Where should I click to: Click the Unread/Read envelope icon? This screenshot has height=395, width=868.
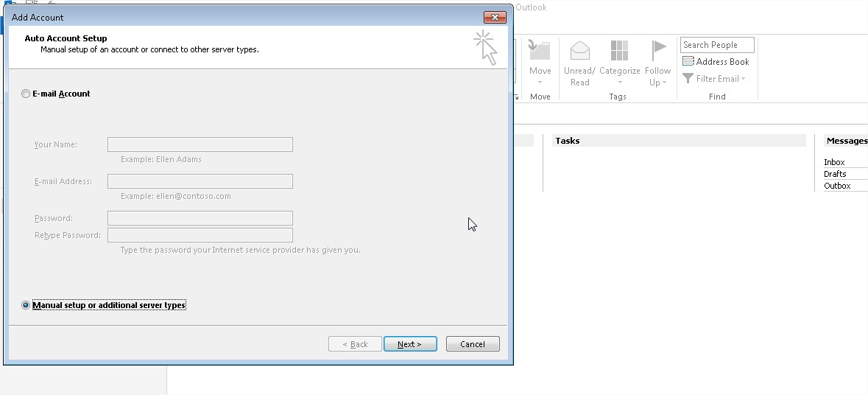click(579, 50)
